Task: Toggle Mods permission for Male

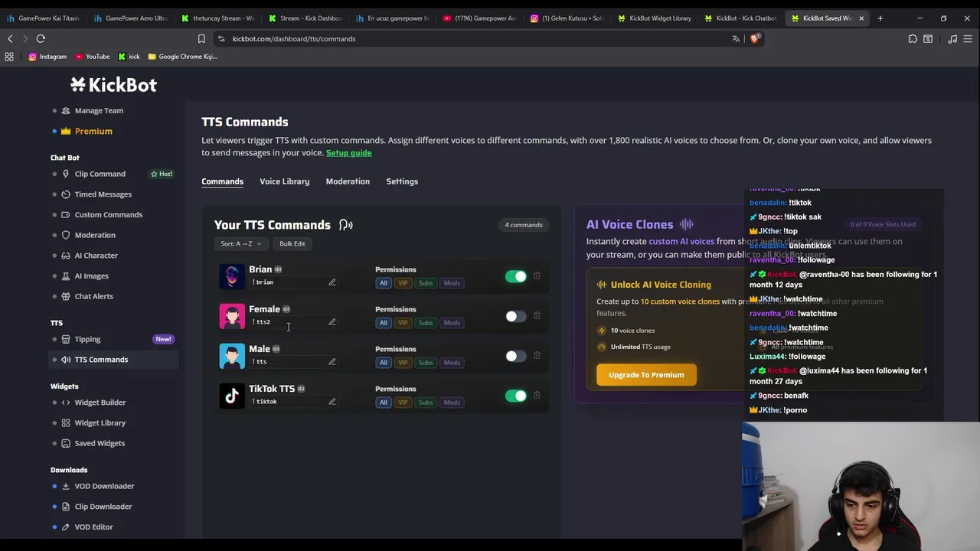Action: [452, 363]
